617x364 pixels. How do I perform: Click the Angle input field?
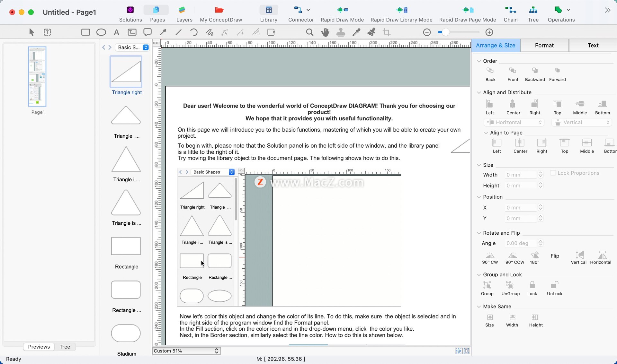[x=521, y=243]
